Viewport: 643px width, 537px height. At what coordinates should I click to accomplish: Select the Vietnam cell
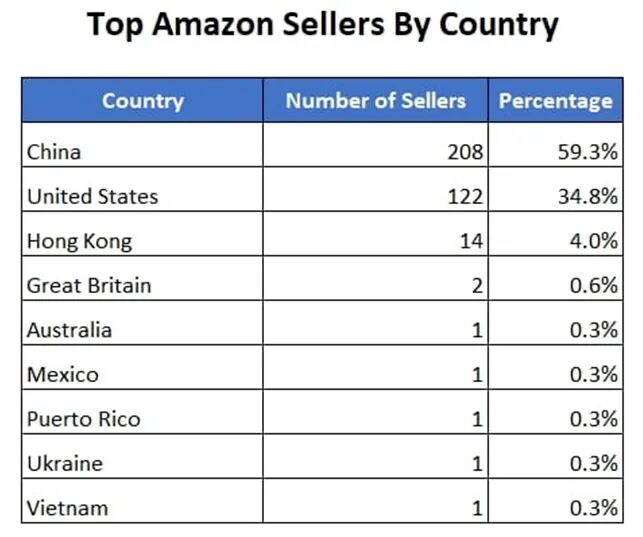[142, 501]
